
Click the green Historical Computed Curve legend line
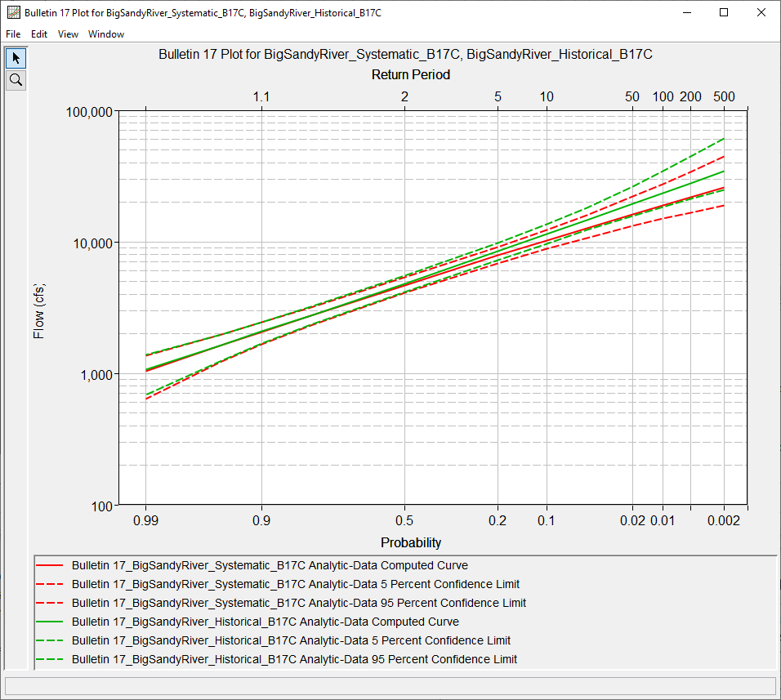point(50,622)
